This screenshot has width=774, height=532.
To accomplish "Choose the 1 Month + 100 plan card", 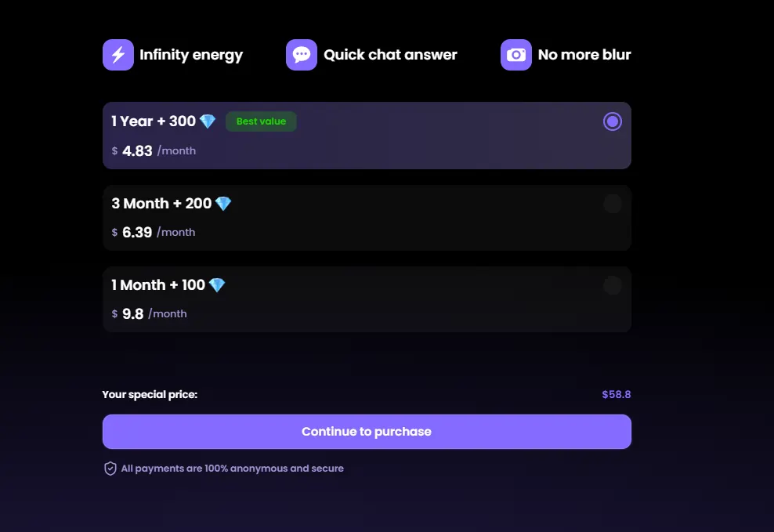I will pos(367,299).
